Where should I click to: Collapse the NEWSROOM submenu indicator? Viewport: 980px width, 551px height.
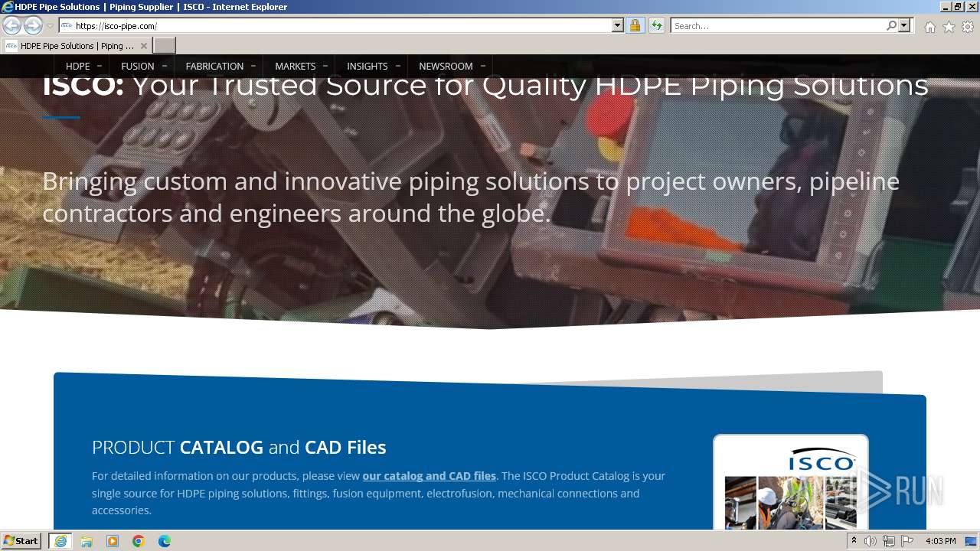[482, 66]
